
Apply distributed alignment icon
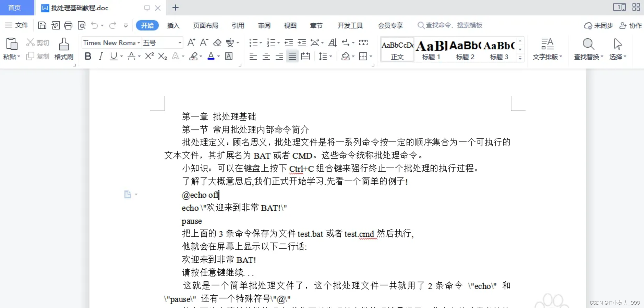305,56
